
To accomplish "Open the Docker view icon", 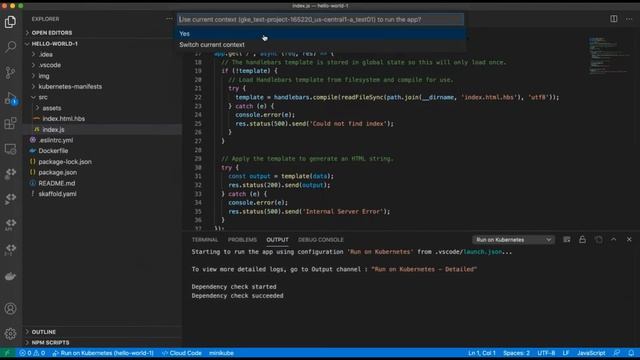I will coord(11,276).
